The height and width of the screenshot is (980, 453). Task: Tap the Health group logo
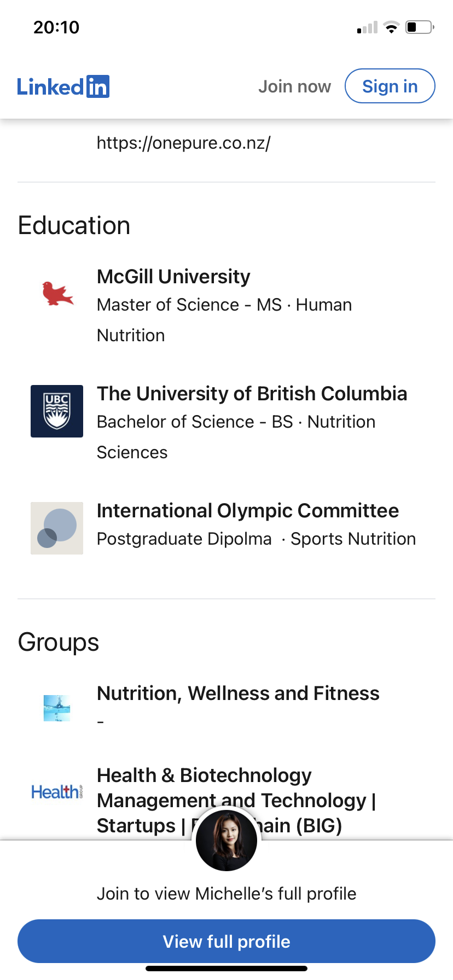57,791
